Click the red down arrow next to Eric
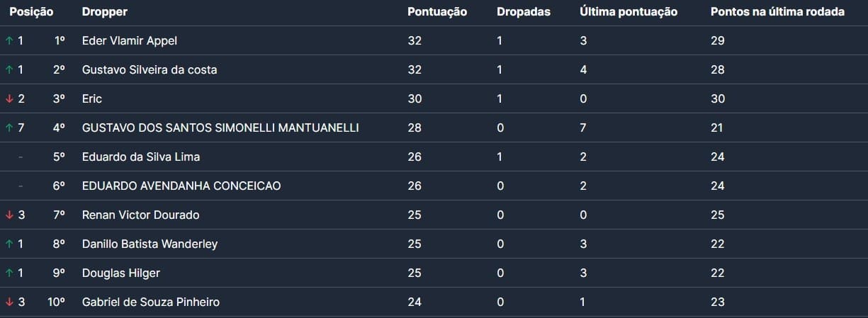This screenshot has width=868, height=318. point(9,99)
